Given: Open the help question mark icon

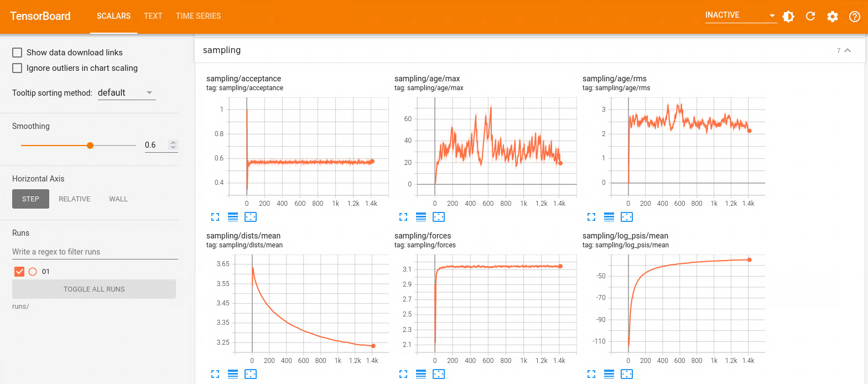Looking at the screenshot, I should click(855, 17).
